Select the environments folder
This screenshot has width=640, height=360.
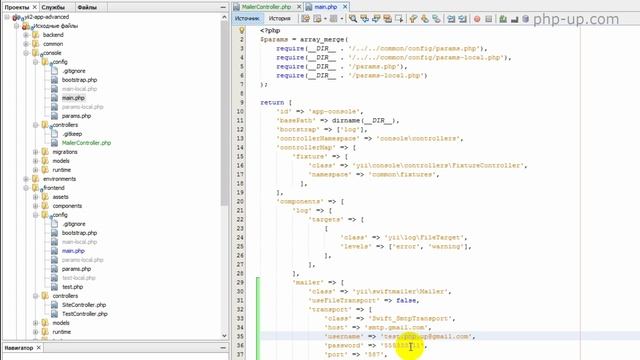59,179
